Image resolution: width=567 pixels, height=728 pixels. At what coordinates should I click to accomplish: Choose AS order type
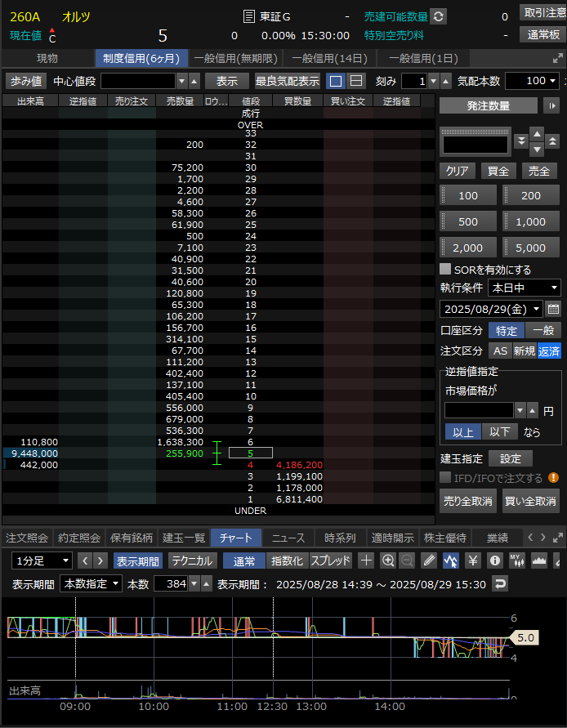pos(500,351)
